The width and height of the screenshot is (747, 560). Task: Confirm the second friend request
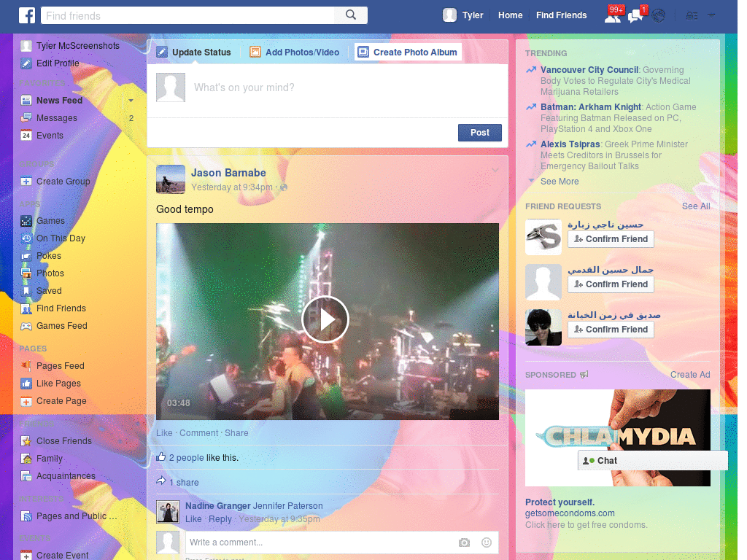click(611, 284)
